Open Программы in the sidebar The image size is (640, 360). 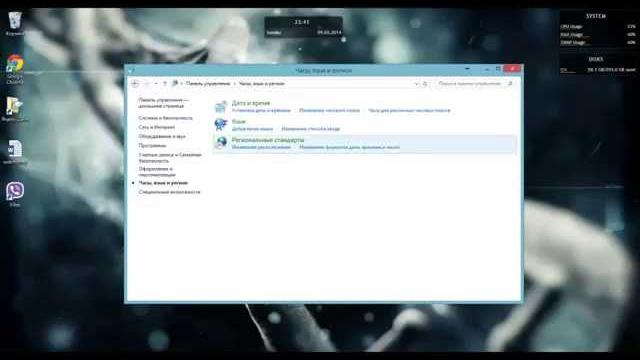tap(152, 145)
